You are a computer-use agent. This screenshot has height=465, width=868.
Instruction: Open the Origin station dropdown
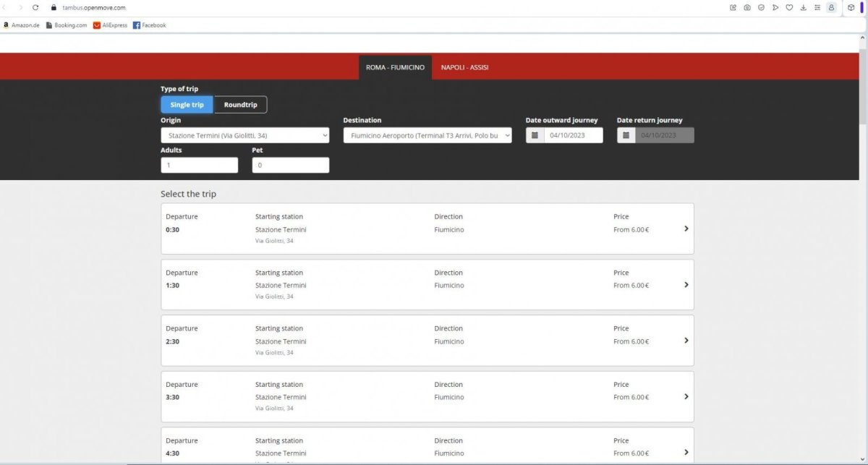coord(244,135)
